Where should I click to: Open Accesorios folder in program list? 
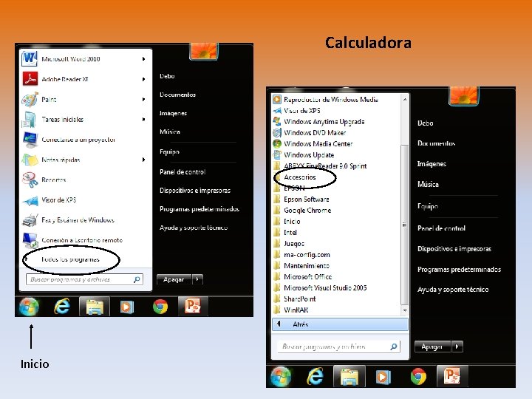[299, 177]
